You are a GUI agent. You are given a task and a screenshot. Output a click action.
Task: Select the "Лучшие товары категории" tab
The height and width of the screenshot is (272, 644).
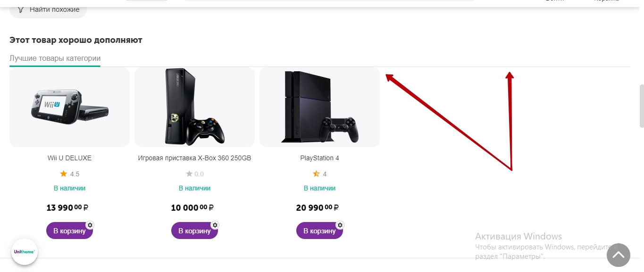click(55, 58)
